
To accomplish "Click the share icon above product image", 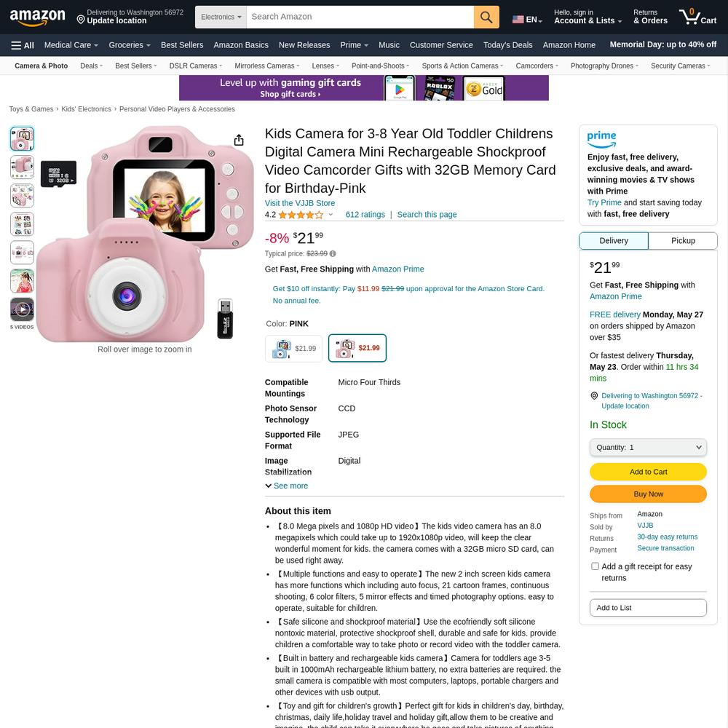I will pos(239,140).
